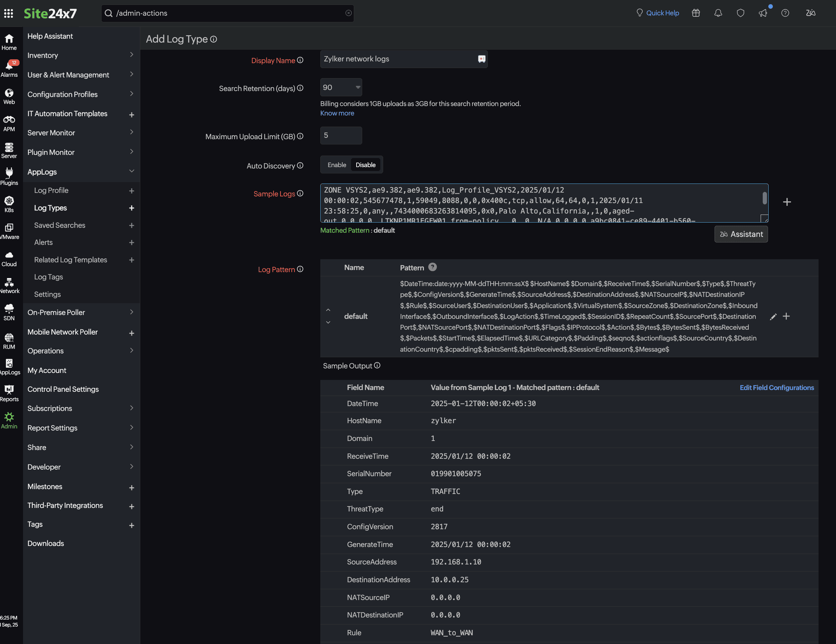The image size is (836, 644).
Task: Open Control Panel Settings from the menu
Action: [63, 389]
